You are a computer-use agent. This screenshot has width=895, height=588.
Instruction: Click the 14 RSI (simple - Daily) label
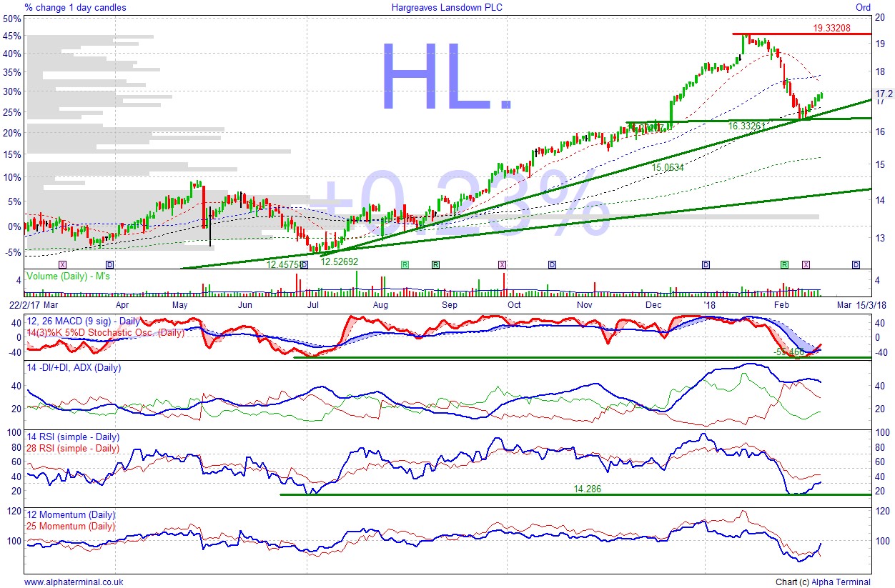click(x=72, y=437)
